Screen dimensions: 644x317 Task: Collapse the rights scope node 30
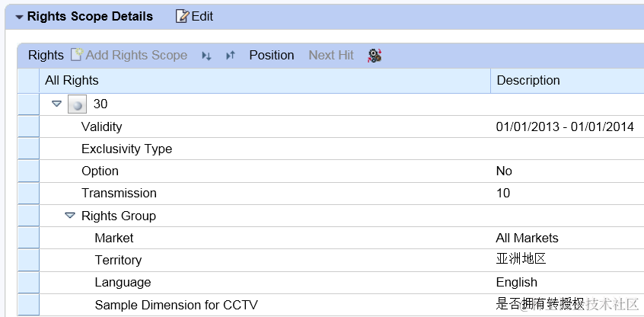click(x=56, y=104)
